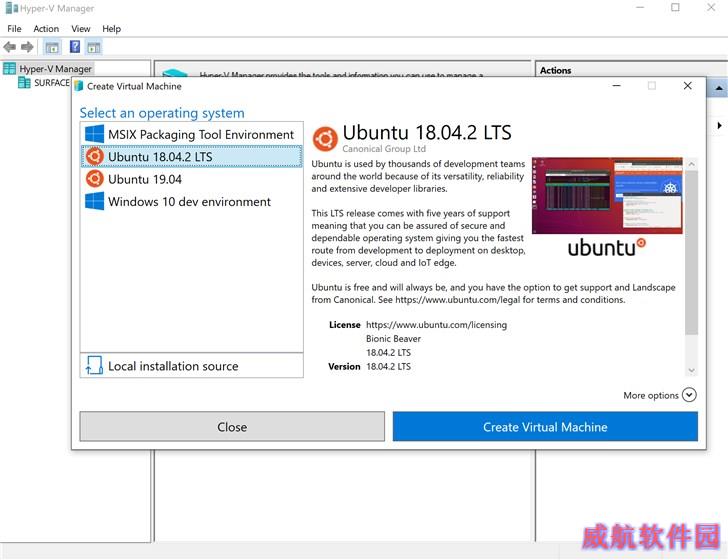Screen dimensions: 728x560
Task: Click the Canonical Group Ltd publisher text
Action: click(x=384, y=149)
